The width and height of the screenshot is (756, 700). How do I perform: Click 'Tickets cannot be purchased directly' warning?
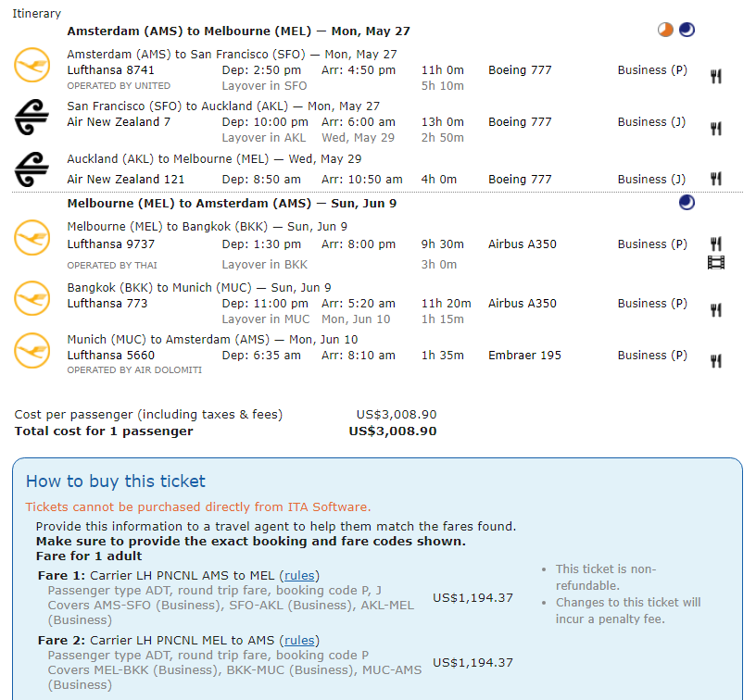coord(198,507)
